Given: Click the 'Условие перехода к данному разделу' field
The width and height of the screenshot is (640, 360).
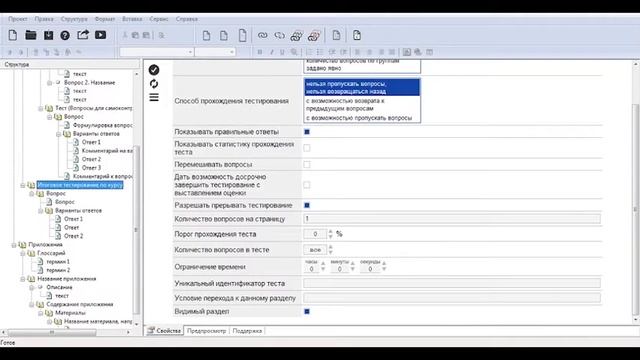Looking at the screenshot, I should tap(452, 298).
